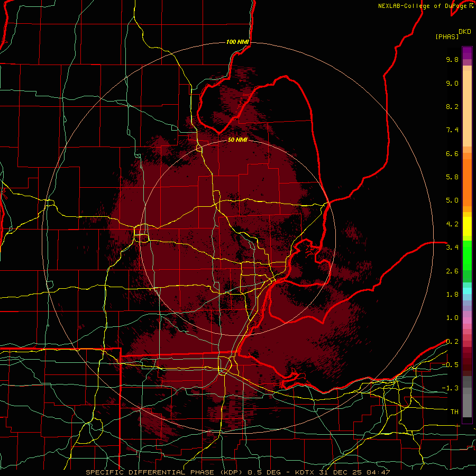Viewport: 476px width, 476px height.
Task: Click "SPECIFIC DIFFERENTIAL PHASE (KDP)" in the caption
Action: [164, 472]
